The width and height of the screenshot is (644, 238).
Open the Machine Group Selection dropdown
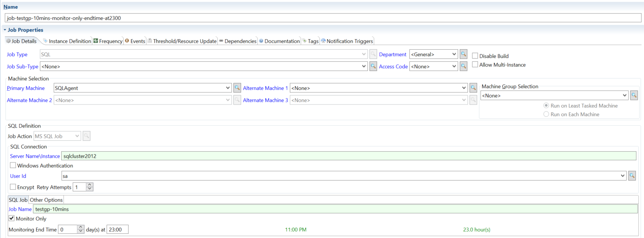(625, 95)
